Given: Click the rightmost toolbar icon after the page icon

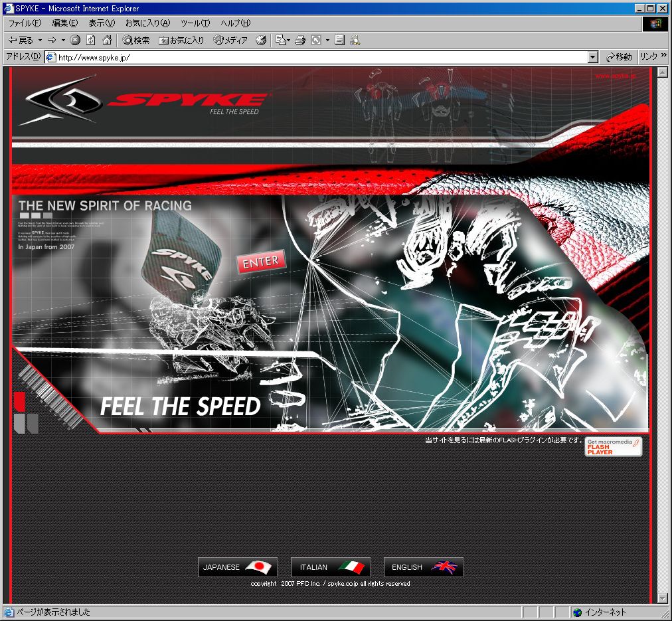Looking at the screenshot, I should click(355, 41).
